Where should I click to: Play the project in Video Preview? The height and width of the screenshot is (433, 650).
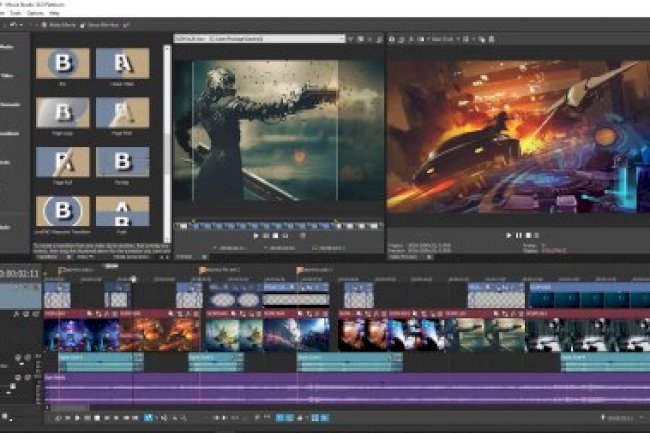(509, 235)
